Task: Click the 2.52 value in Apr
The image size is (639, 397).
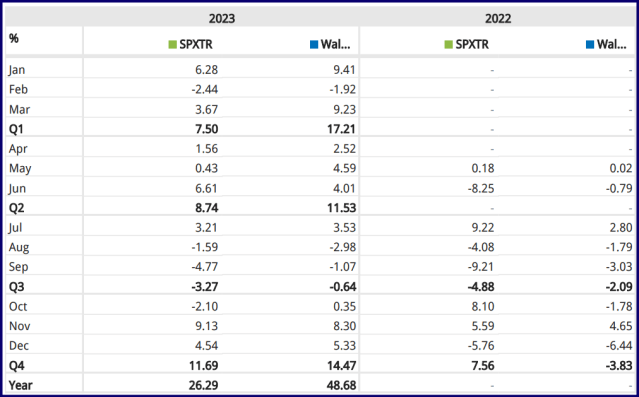Action: [344, 149]
